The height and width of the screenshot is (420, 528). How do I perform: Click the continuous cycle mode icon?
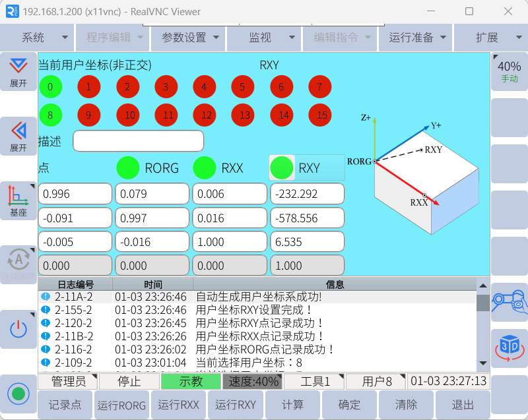pos(18,264)
